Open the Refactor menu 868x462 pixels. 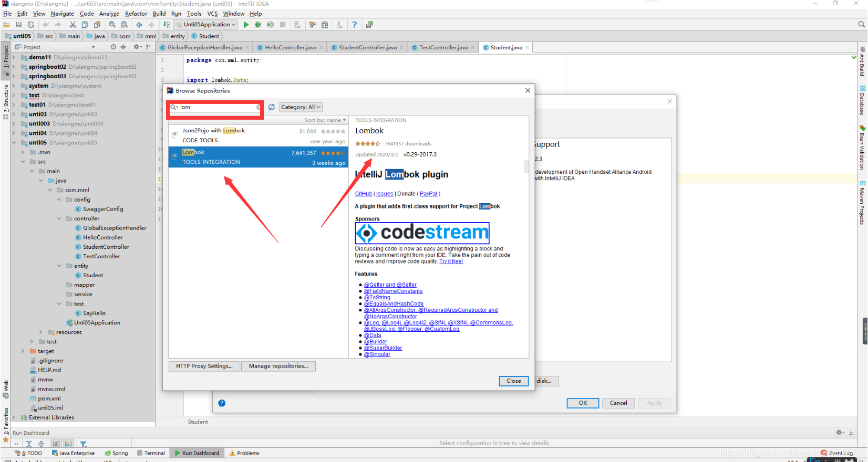[x=136, y=14]
